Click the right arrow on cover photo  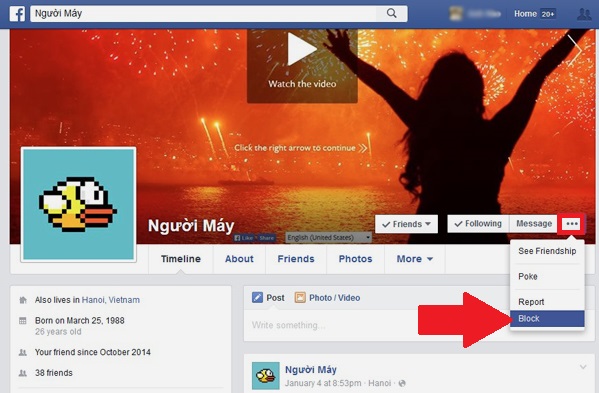tap(575, 50)
